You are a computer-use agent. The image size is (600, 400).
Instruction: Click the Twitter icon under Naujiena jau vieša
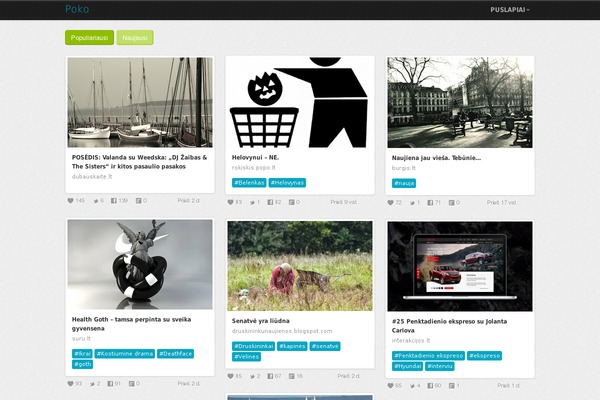412,203
